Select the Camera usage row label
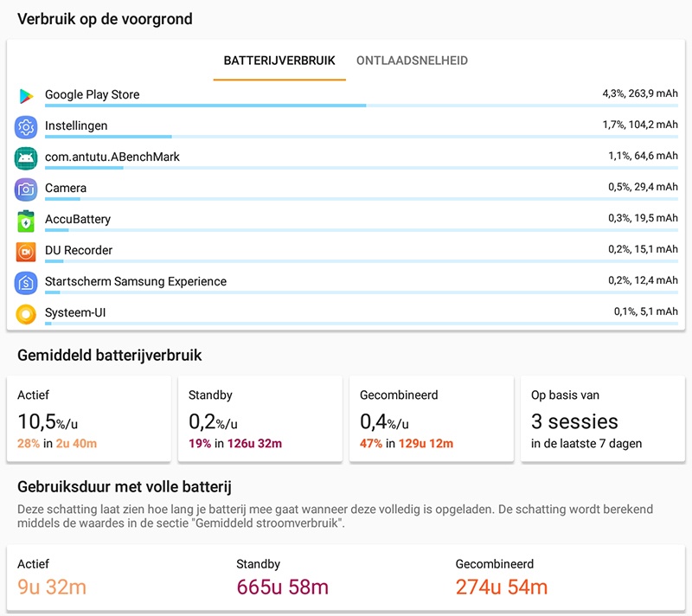The height and width of the screenshot is (616, 692). tap(66, 189)
